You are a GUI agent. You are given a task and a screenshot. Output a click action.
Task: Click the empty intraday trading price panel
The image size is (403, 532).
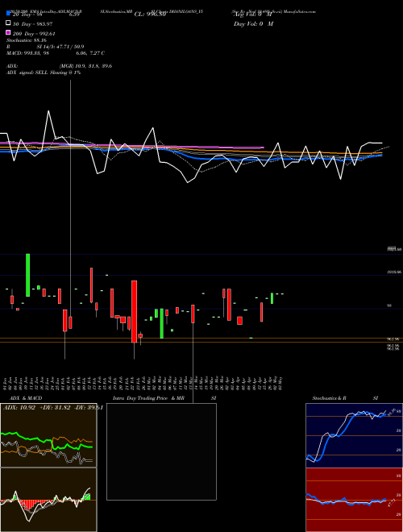coord(161,451)
